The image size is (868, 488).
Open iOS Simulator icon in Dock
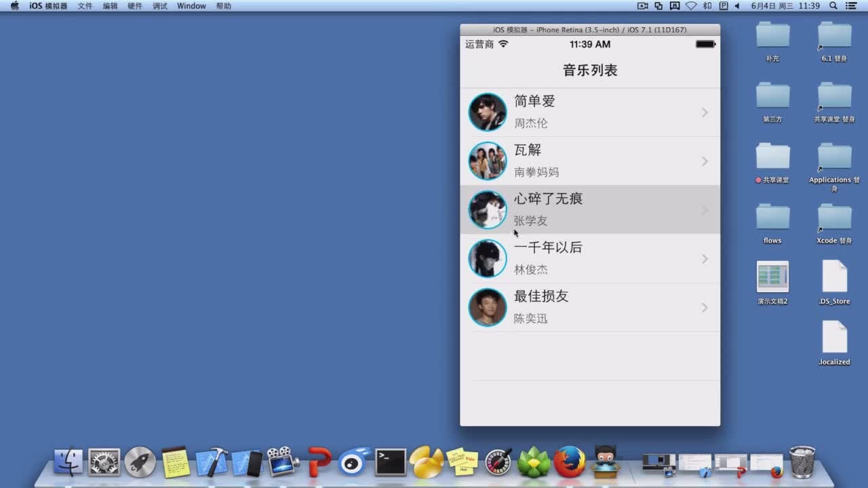click(248, 463)
